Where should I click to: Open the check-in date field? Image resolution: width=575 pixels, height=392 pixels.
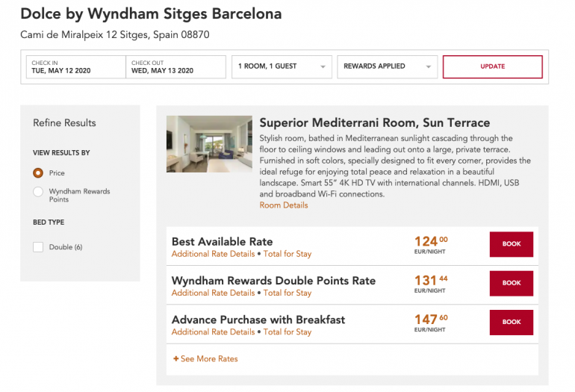click(75, 66)
